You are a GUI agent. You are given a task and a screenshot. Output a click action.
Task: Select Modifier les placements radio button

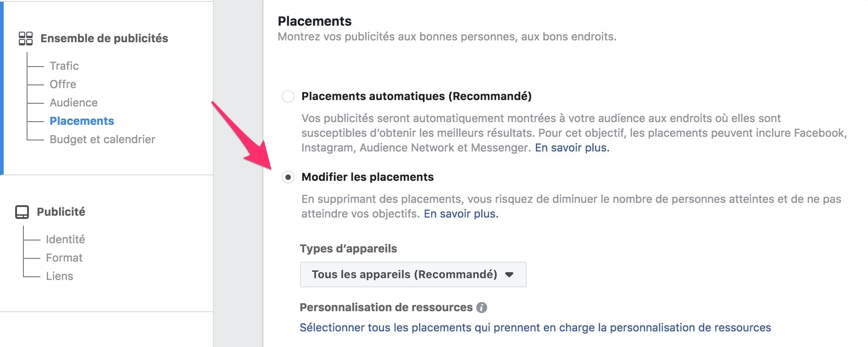pos(288,177)
